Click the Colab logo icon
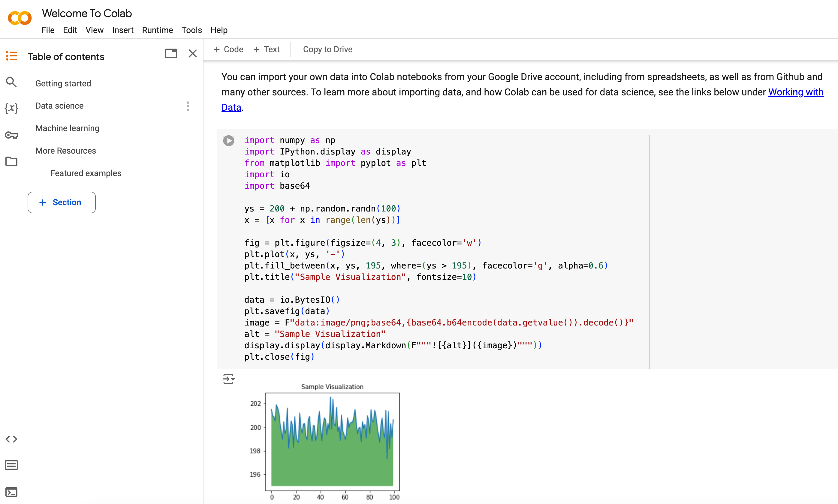838x504 pixels. point(20,18)
